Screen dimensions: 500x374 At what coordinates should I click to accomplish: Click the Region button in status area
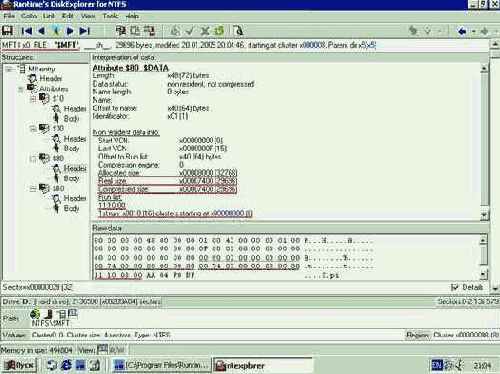tap(418, 335)
